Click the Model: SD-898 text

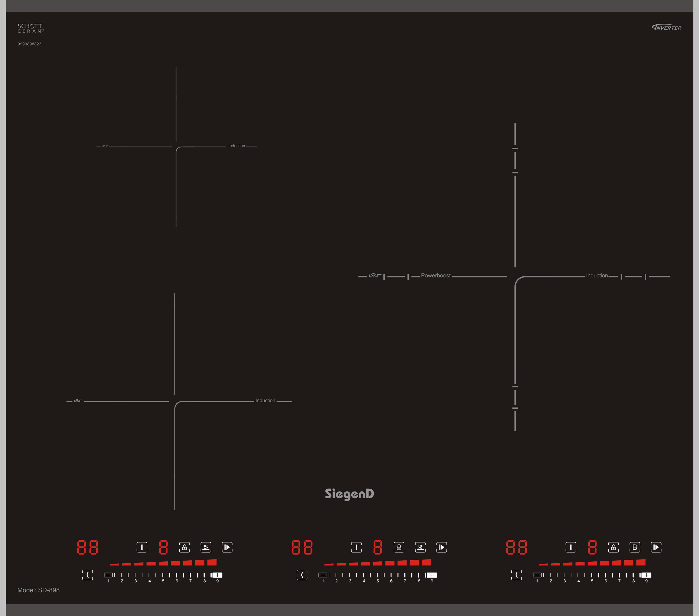click(38, 590)
